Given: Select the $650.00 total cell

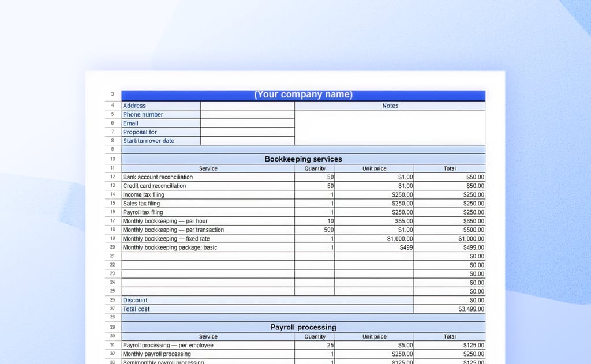Looking at the screenshot, I should tap(449, 221).
